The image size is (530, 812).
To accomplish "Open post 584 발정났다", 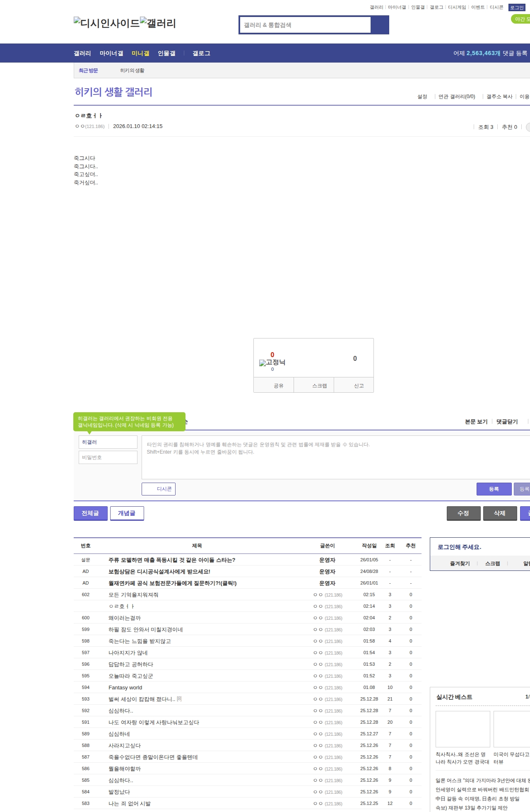I will point(119,792).
